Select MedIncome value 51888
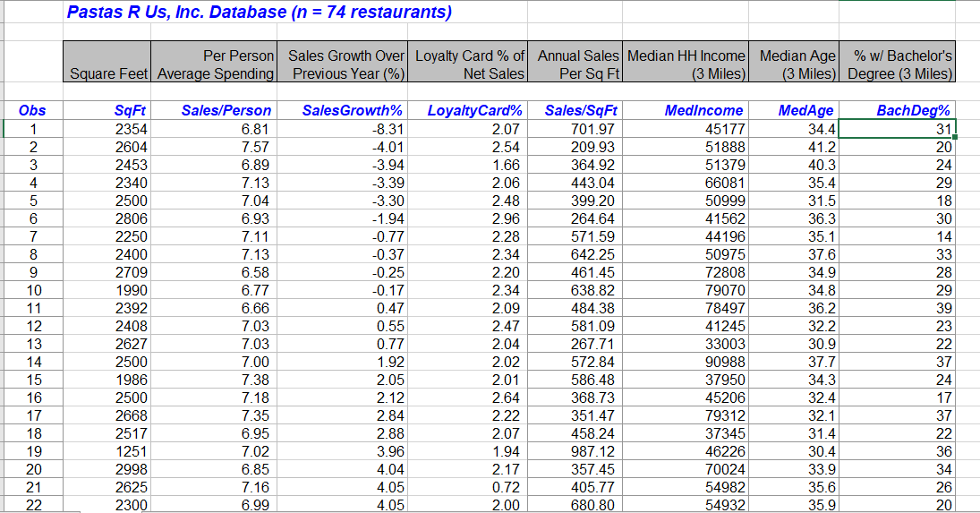This screenshot has width=980, height=513. 686,148
